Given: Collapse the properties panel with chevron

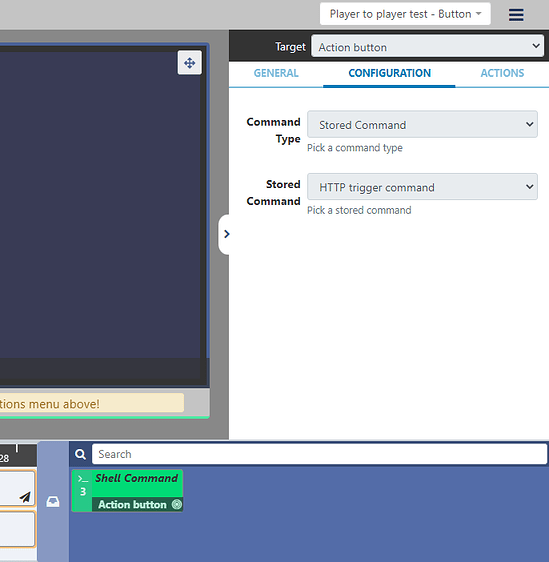Looking at the screenshot, I should click(x=226, y=234).
